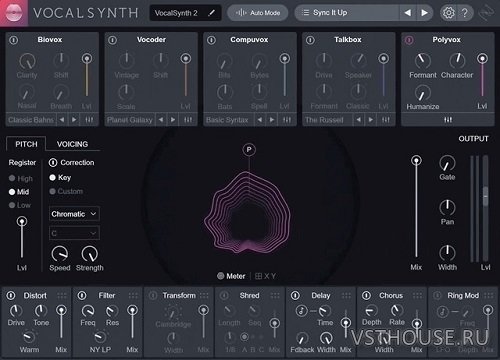This screenshot has width=500, height=360.
Task: Open the Chromatic scale dropdown
Action: point(74,214)
